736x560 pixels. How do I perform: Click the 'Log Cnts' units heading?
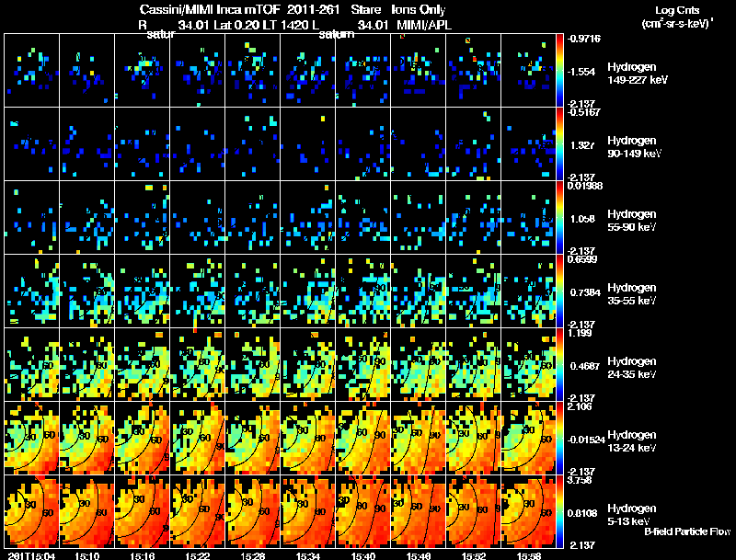click(x=677, y=10)
